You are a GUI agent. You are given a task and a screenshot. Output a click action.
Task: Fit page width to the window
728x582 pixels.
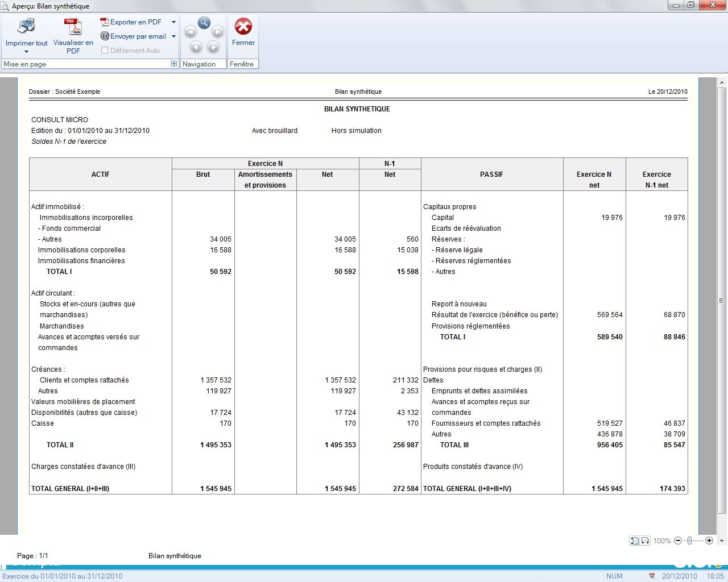(x=646, y=541)
